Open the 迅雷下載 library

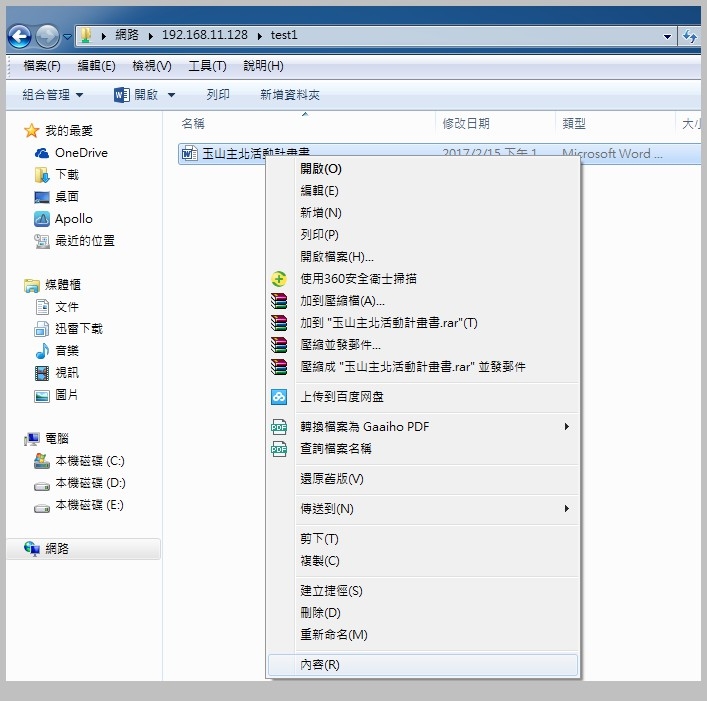click(69, 329)
